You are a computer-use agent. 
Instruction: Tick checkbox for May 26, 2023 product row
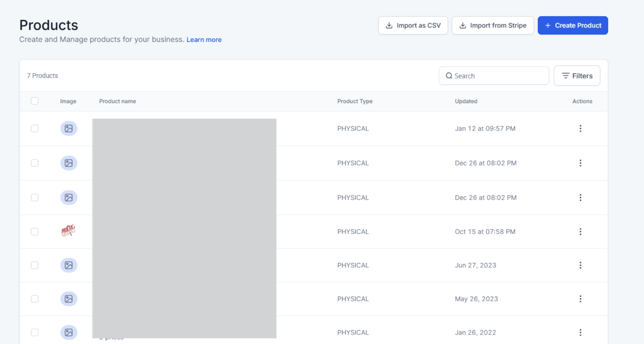(x=35, y=299)
